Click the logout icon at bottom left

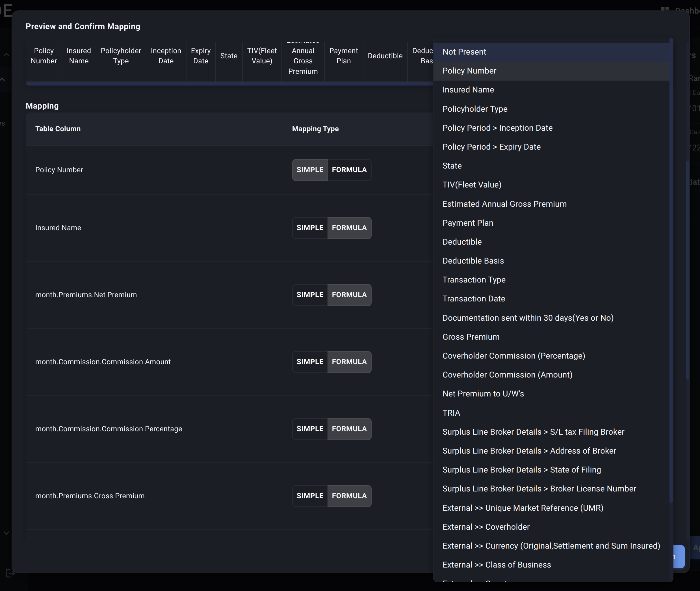tap(9, 573)
